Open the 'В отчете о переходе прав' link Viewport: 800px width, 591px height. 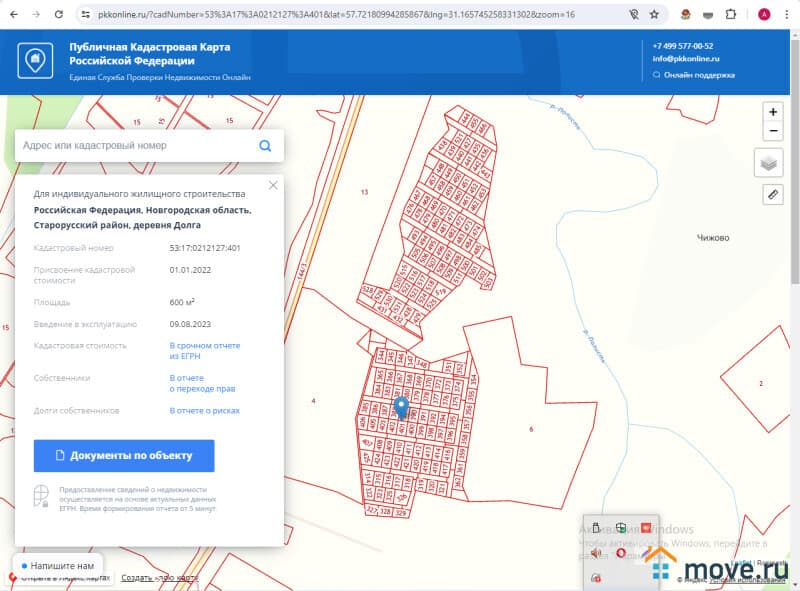(202, 383)
